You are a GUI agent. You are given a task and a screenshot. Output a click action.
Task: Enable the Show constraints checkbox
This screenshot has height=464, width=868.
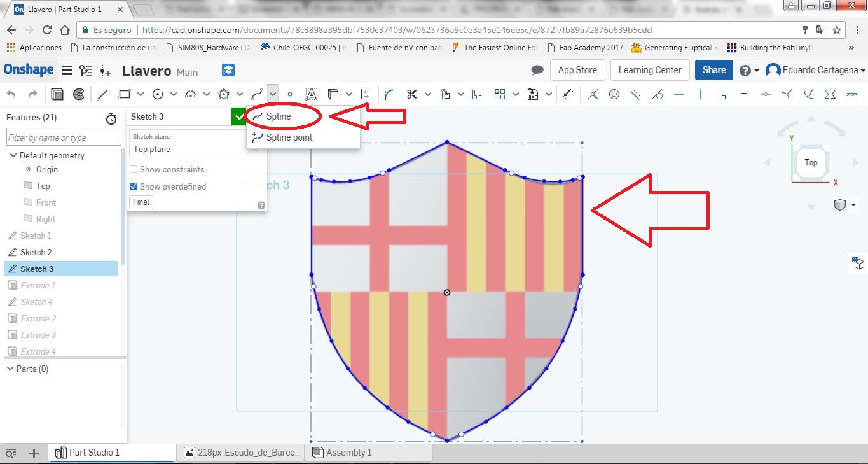point(134,170)
